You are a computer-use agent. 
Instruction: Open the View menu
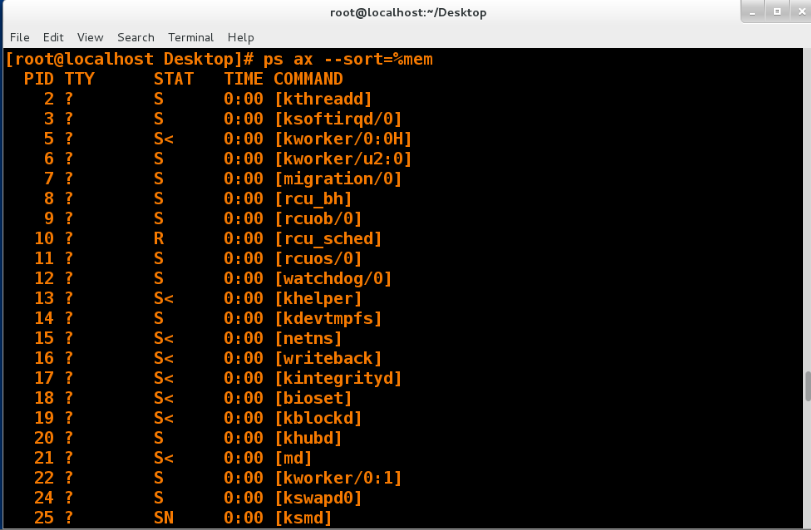point(90,37)
